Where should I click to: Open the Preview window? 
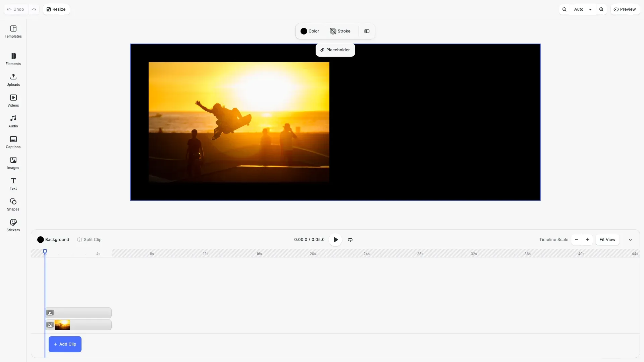point(625,9)
